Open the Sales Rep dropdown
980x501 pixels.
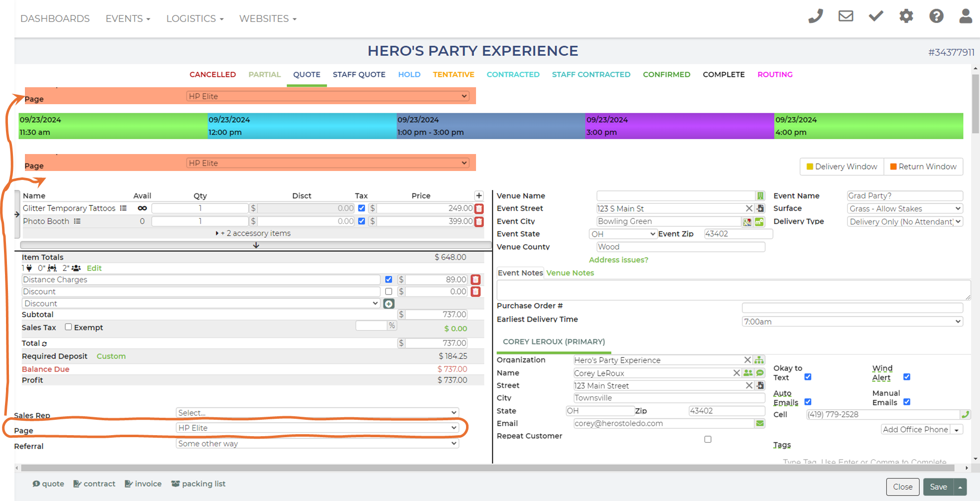pyautogui.click(x=317, y=413)
